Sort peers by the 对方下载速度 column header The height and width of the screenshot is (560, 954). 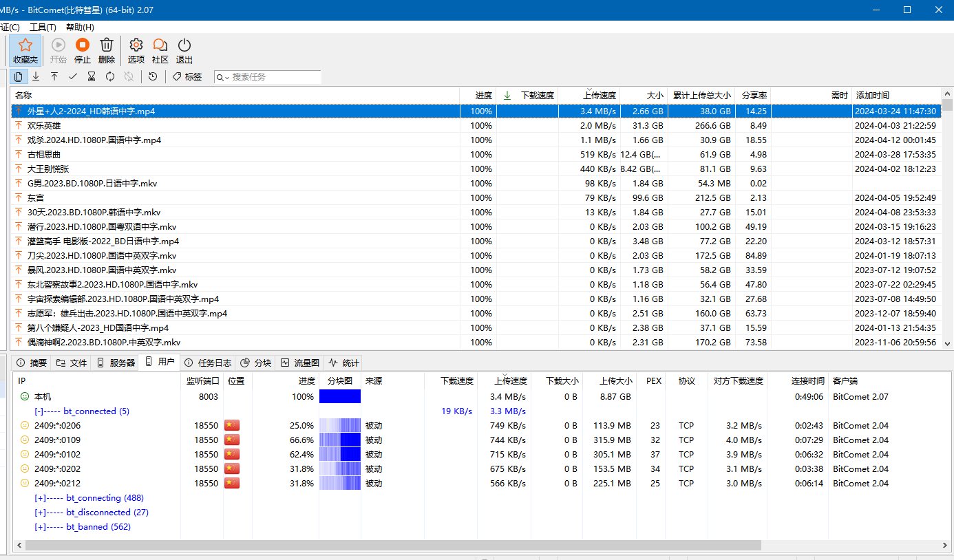[x=738, y=381]
